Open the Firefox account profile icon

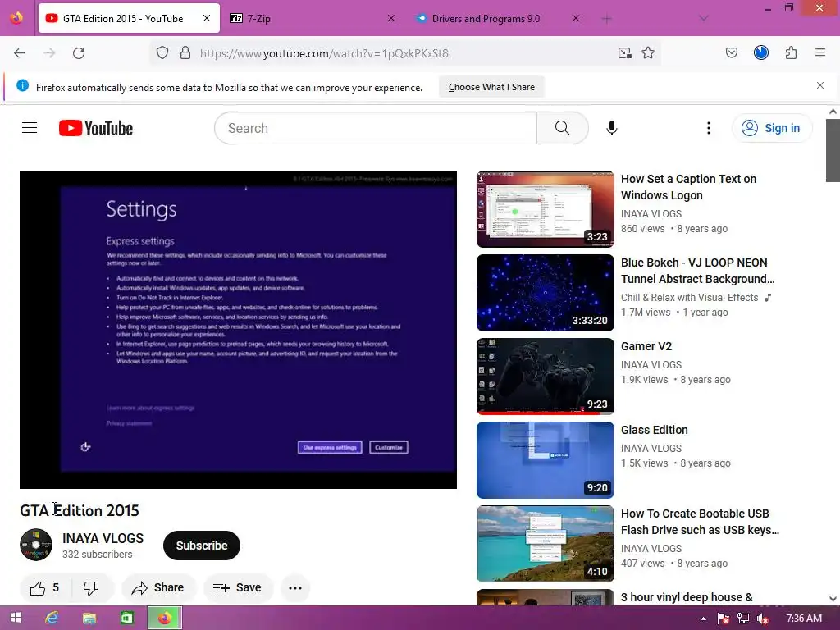(x=761, y=52)
